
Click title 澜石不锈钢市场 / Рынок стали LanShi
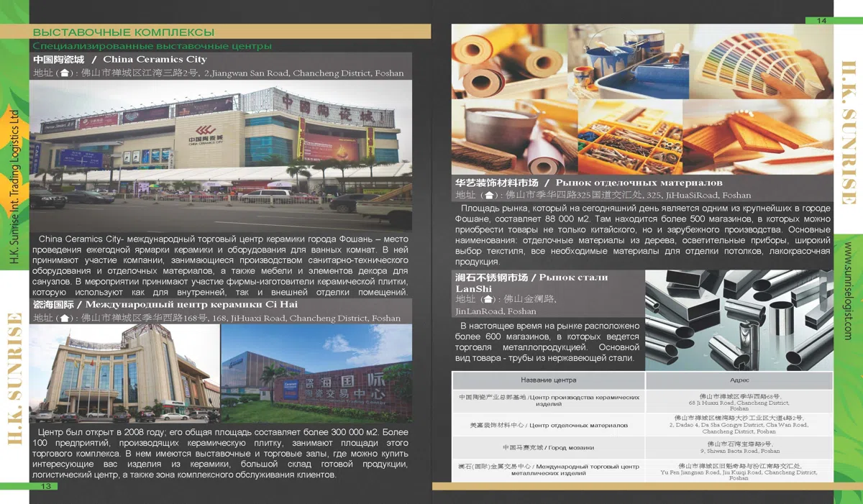(531, 283)
